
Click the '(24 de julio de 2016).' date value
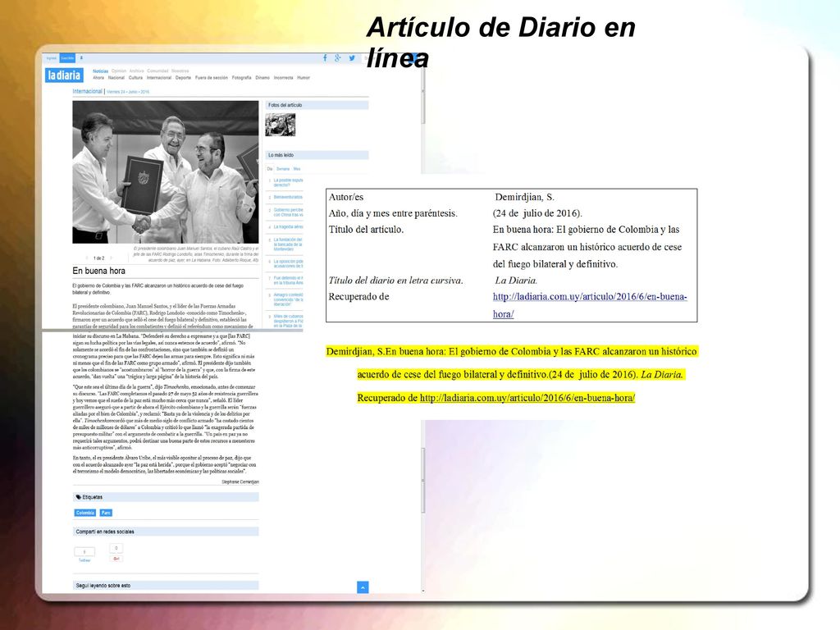point(537,213)
